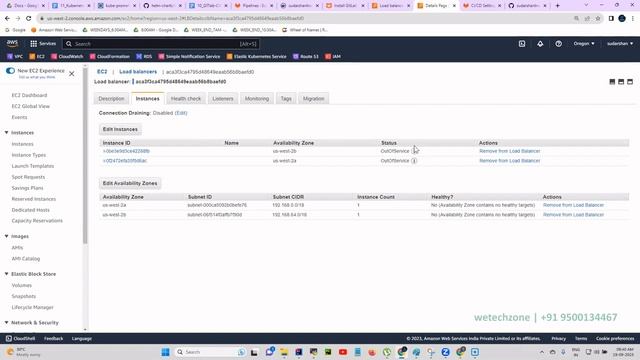Reload the browser page
Viewport: 640px width, 360px height.
29,18
